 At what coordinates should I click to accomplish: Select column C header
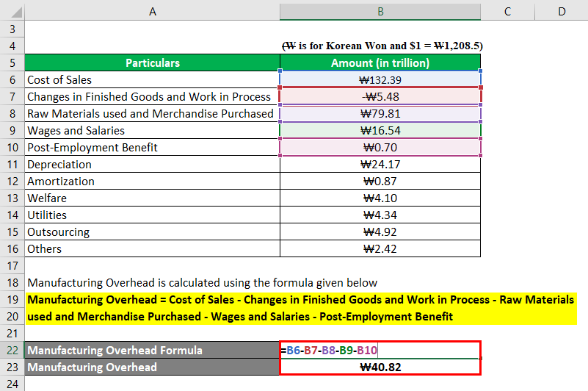pos(507,12)
